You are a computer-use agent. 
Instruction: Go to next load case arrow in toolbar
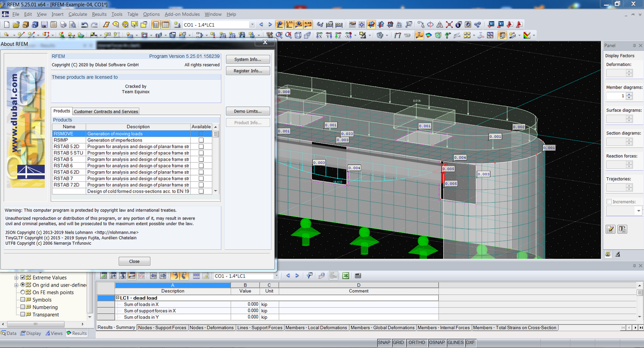[270, 24]
